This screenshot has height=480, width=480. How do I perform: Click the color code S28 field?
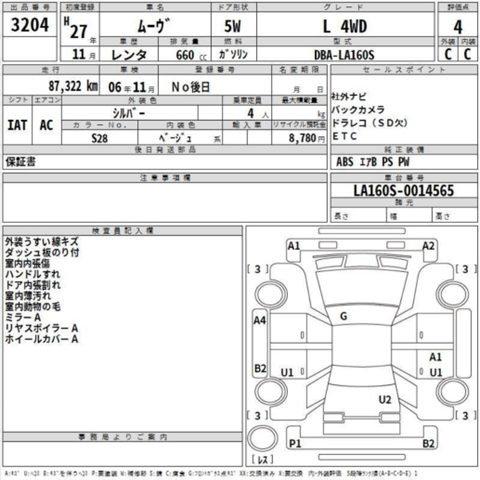100,138
